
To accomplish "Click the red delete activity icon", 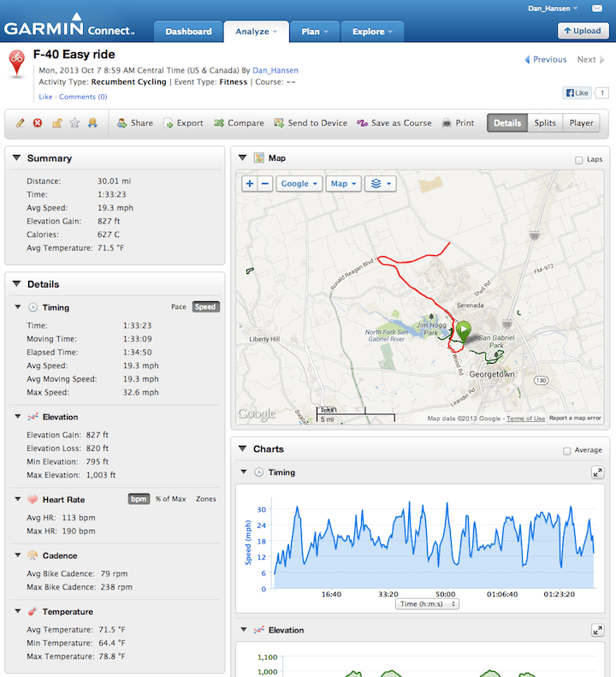I will 38,123.
